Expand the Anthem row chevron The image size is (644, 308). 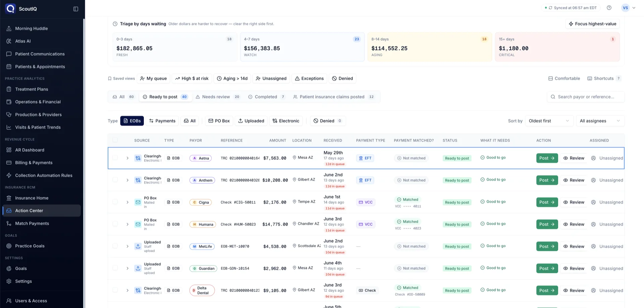(x=127, y=180)
